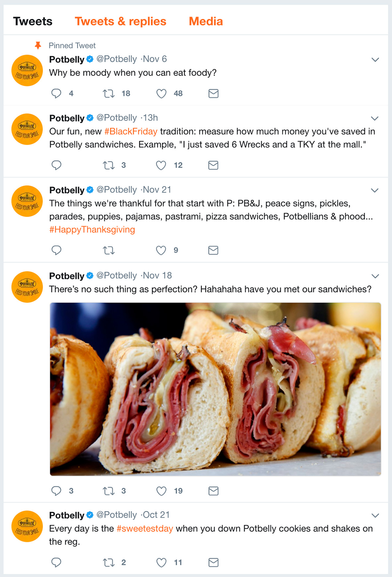This screenshot has width=392, height=577.
Task: Share the Thanksgiving tweet via Direct Message
Action: point(213,250)
